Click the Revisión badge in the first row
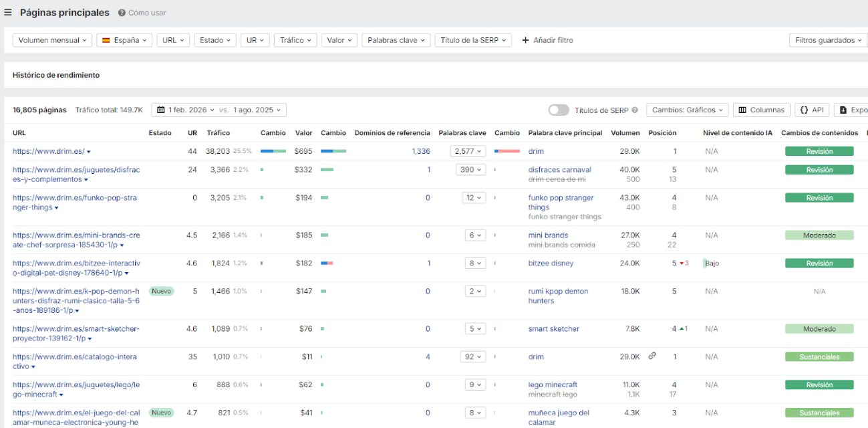Image resolution: width=868 pixels, height=428 pixels. 819,151
